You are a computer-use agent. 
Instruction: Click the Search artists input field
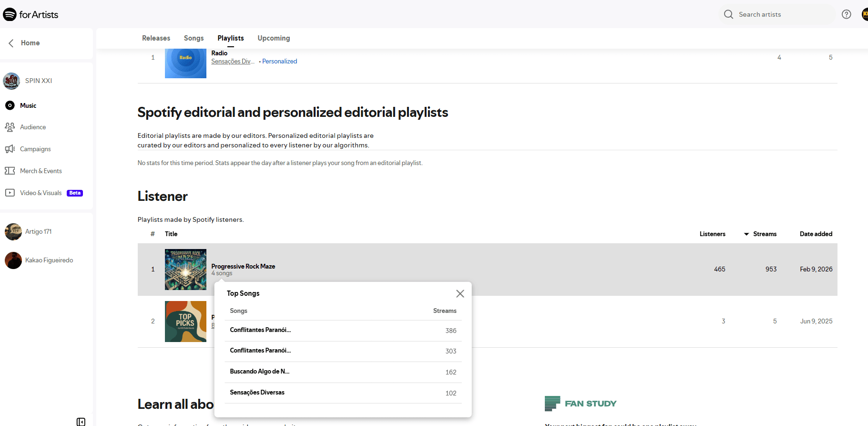coord(782,14)
